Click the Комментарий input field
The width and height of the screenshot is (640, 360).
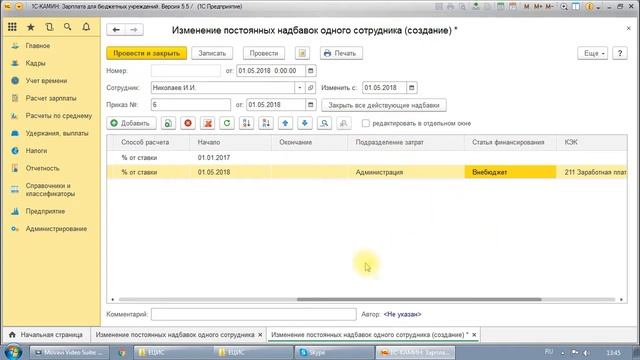pos(253,314)
